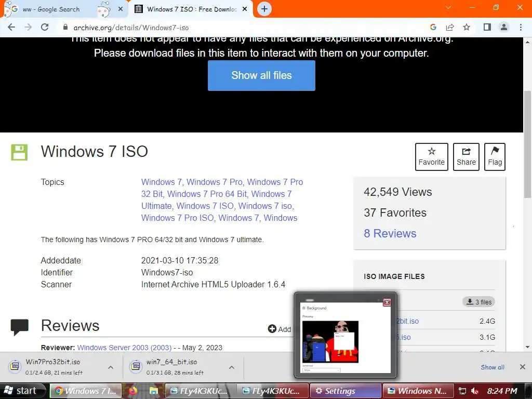Image resolution: width=532 pixels, height=399 pixels.
Task: Click the Show all files button
Action: (261, 75)
